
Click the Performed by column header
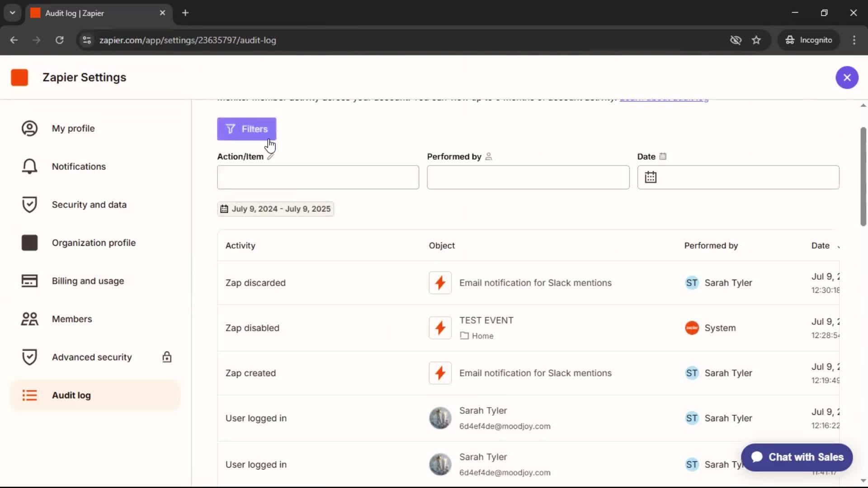click(711, 245)
